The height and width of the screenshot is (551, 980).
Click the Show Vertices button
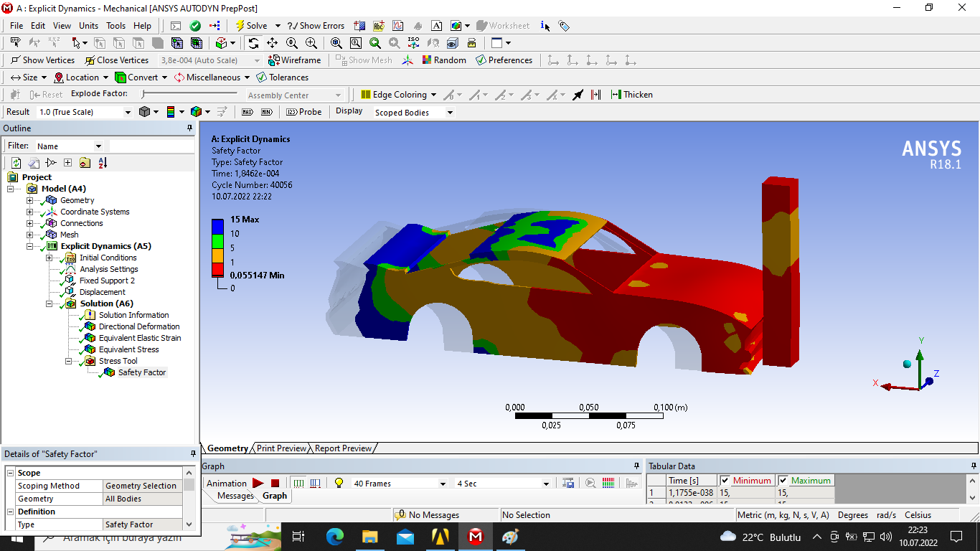[x=42, y=60]
